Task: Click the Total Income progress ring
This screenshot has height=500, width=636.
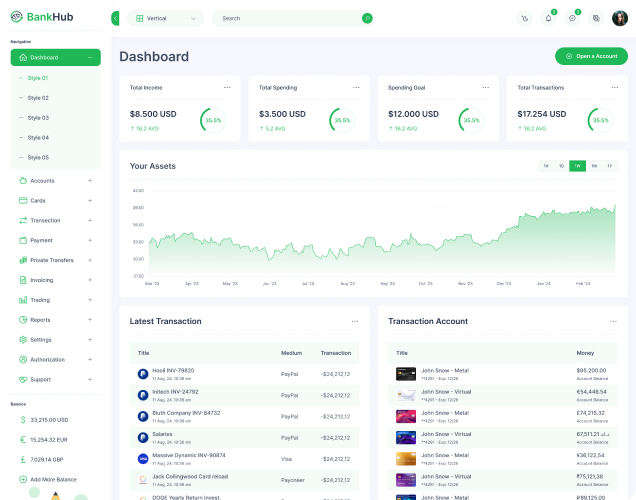Action: point(212,120)
